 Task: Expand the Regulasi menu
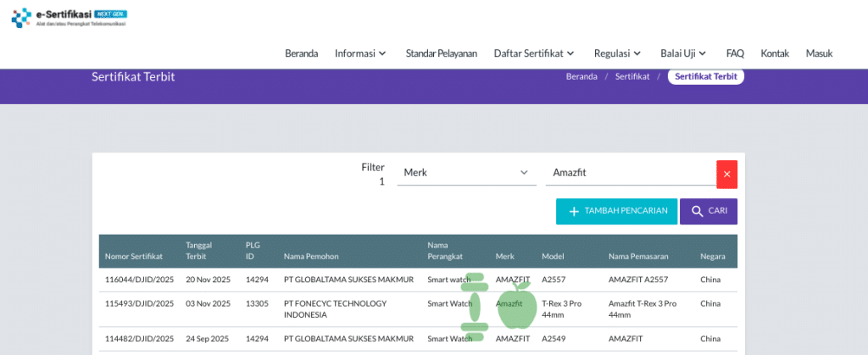coord(616,53)
